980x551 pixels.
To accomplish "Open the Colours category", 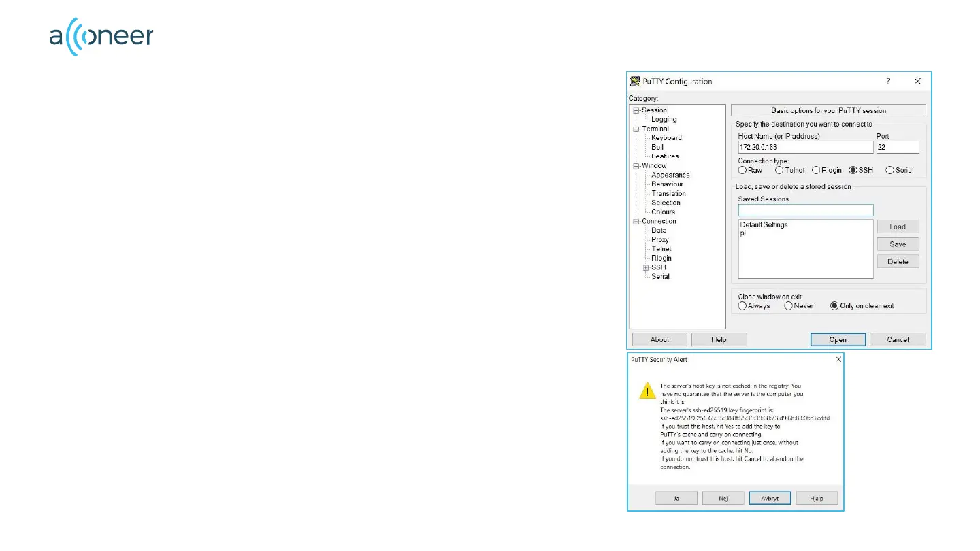I will click(664, 212).
